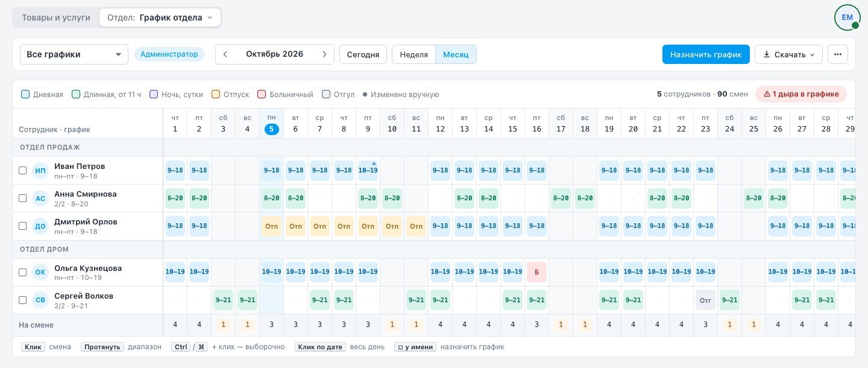
Task: Select Ivan Petrov's manually changed 10–19 shift
Action: point(368,171)
